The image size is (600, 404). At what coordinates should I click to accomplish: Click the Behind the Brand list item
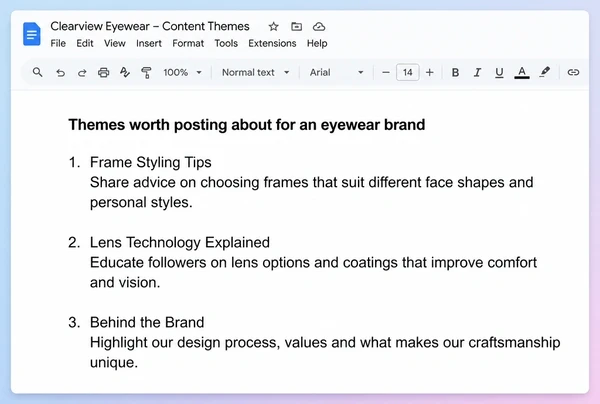(x=147, y=323)
